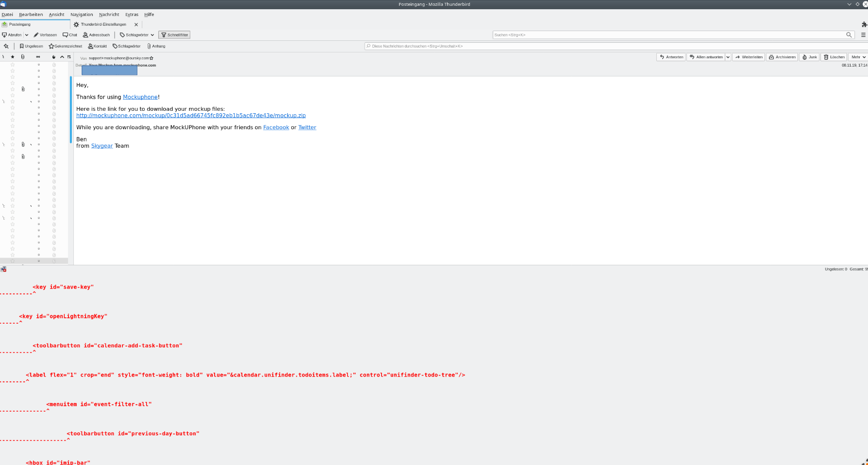Click the status bar connection icon

click(x=3, y=269)
